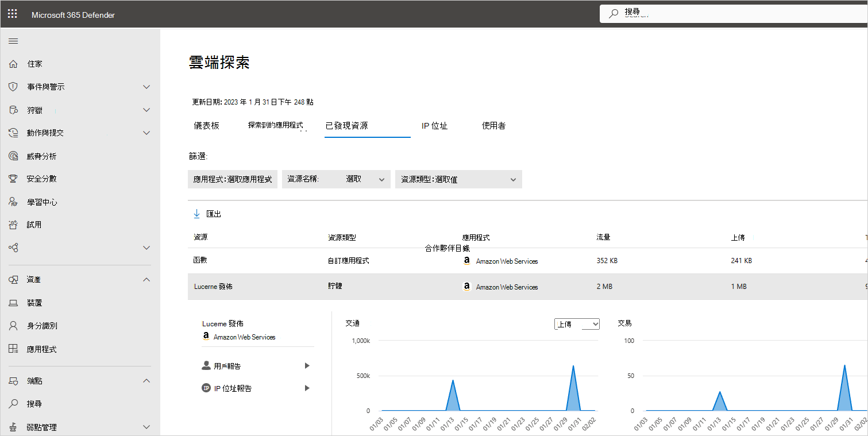The height and width of the screenshot is (436, 868).
Task: Switch to the 使用者 tab
Action: tap(493, 125)
